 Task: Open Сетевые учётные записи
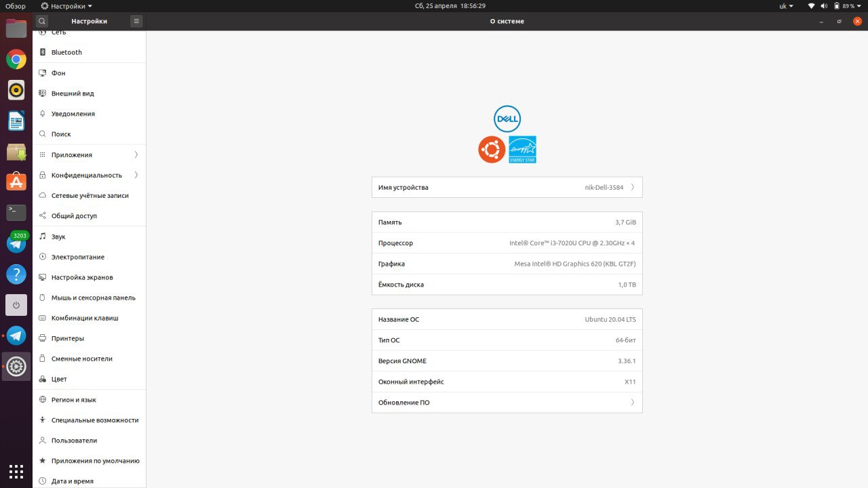tap(90, 195)
